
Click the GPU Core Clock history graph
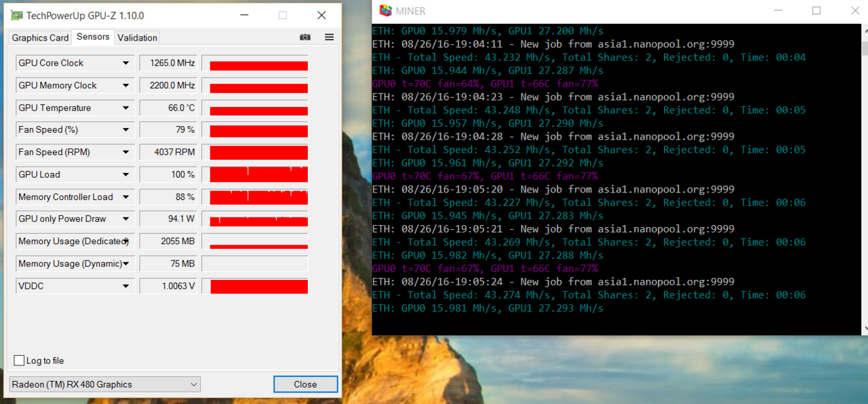click(255, 63)
